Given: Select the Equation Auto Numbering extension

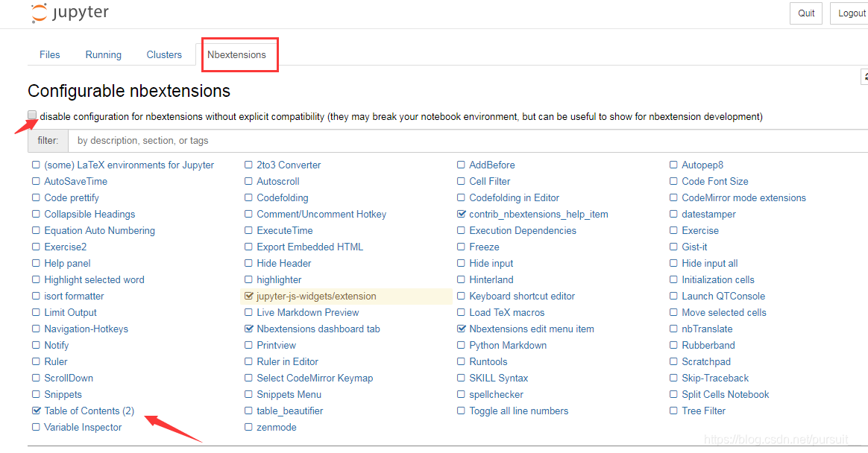Looking at the screenshot, I should pos(100,231).
